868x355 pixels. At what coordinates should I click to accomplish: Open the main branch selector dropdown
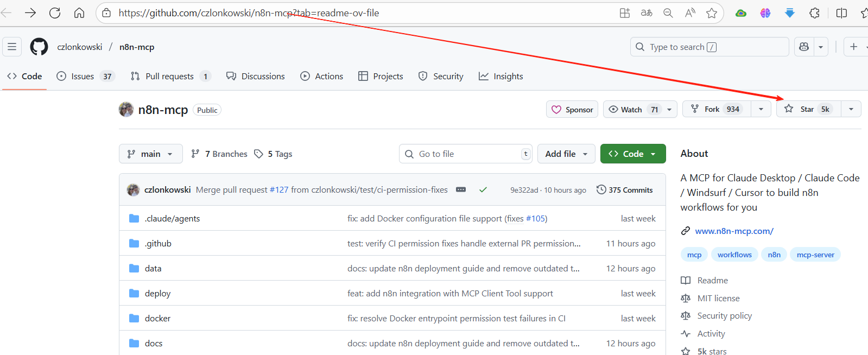tap(150, 154)
